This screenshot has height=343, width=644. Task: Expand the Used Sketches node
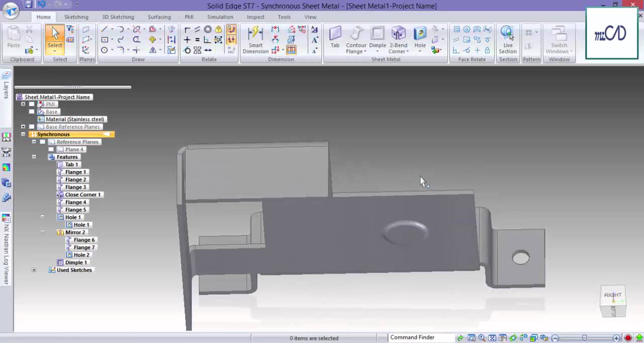coord(34,270)
